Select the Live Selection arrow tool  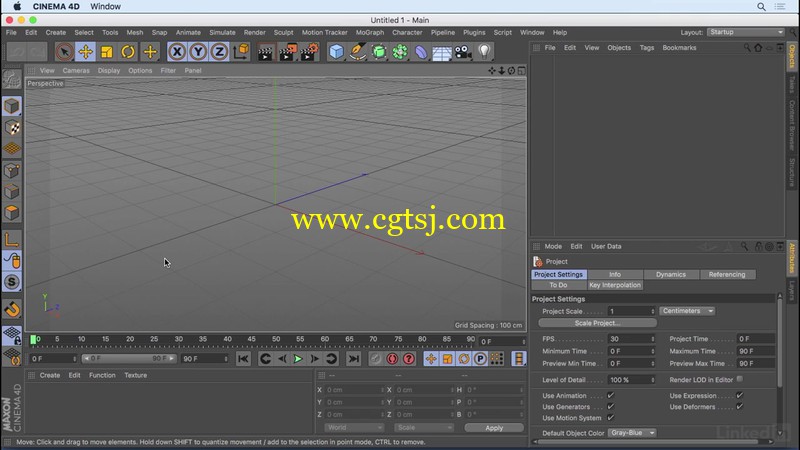pos(64,52)
